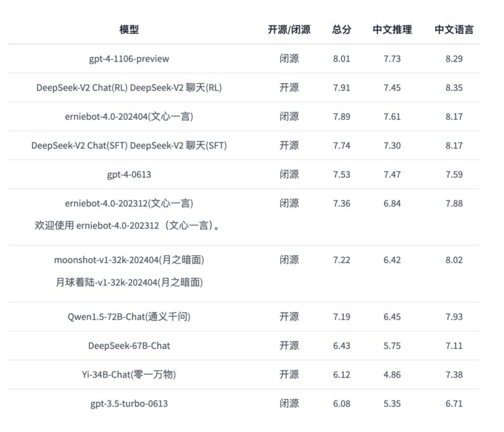Click Chinese language score 6.71

pyautogui.click(x=454, y=403)
